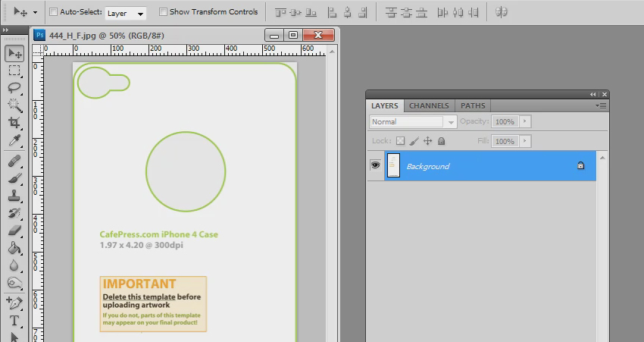Select the Rectangular Marquee tool
Screen dimensions: 644x342
tap(14, 71)
